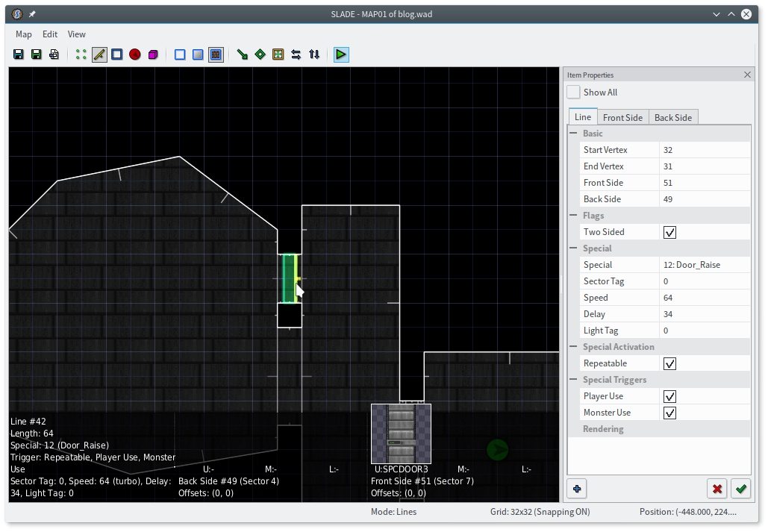
Task: Choose textured flat type icon
Action: [216, 54]
